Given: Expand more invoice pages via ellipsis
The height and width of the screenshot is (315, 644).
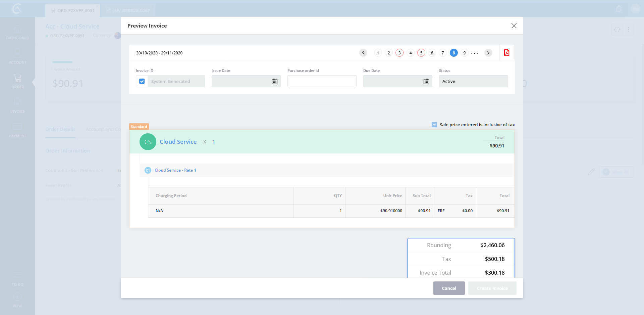Looking at the screenshot, I should [x=475, y=53].
